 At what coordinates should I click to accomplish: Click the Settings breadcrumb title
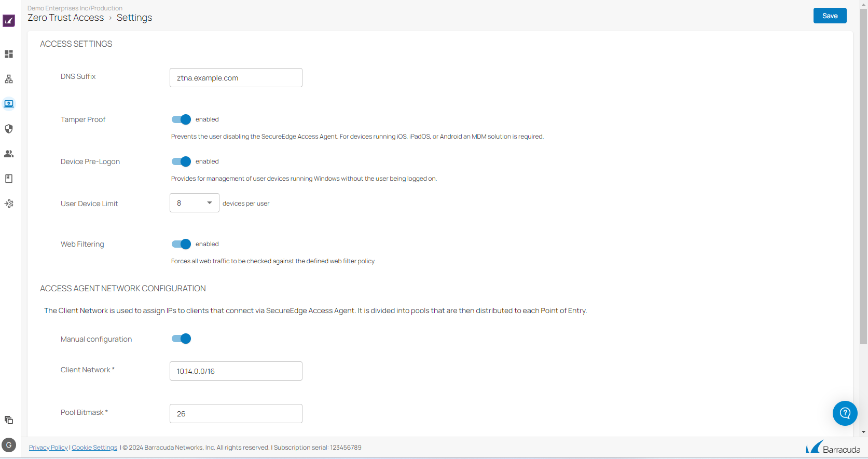[x=134, y=18]
